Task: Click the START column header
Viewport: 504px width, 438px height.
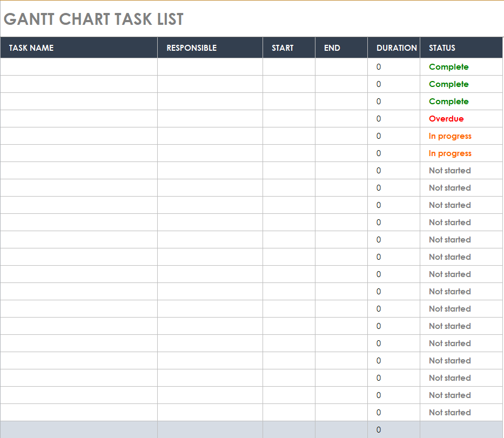Action: [288, 48]
